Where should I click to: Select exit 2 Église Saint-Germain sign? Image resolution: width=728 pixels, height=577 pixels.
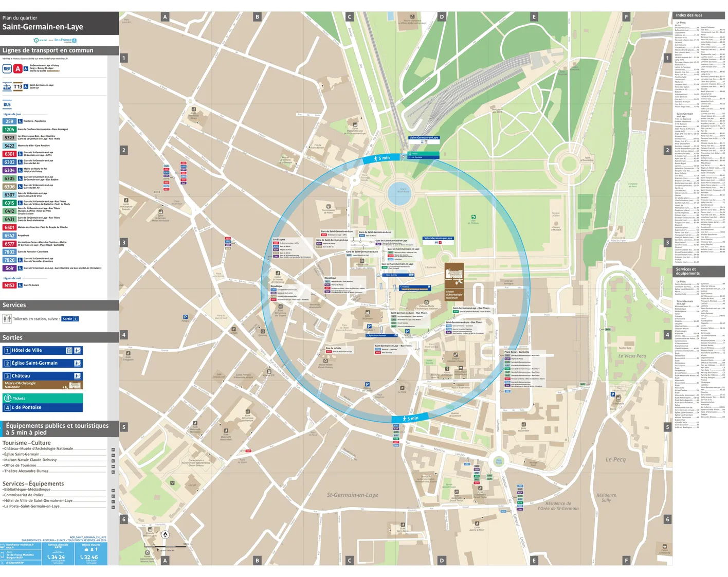[x=43, y=363]
